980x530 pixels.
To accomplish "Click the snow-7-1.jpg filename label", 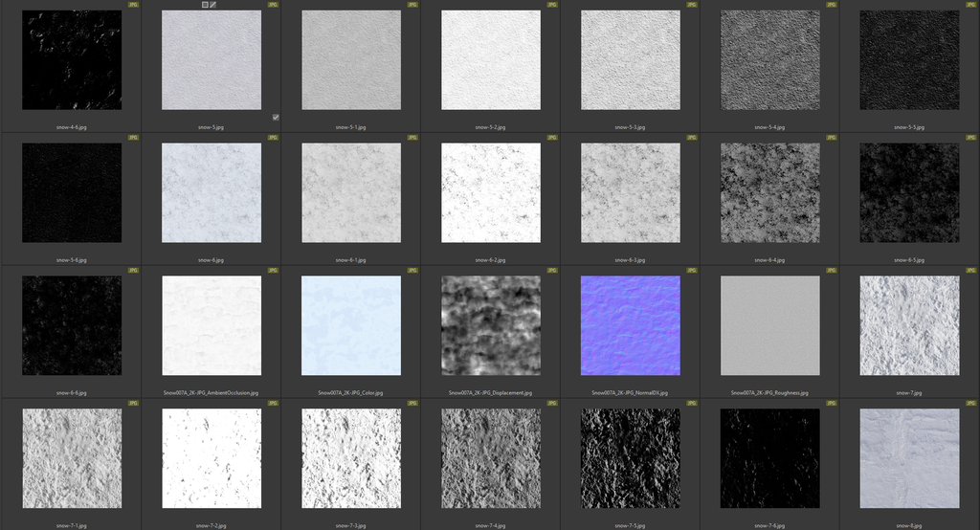I will pos(71,525).
